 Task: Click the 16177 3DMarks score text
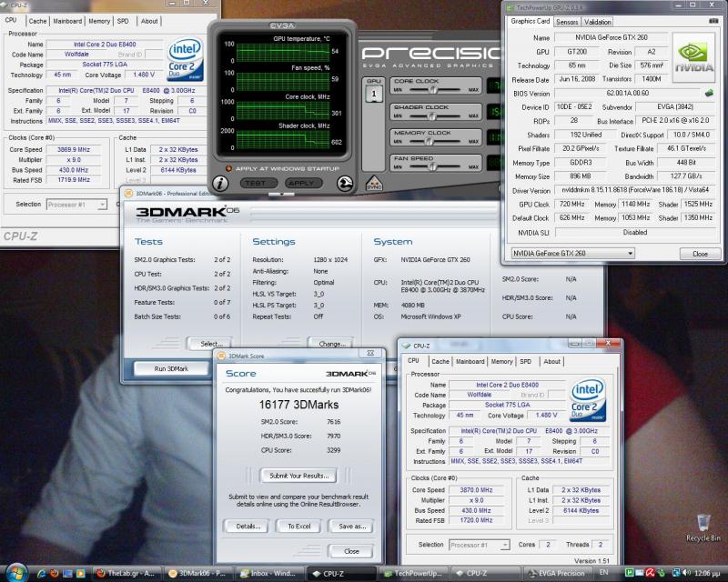click(x=298, y=405)
